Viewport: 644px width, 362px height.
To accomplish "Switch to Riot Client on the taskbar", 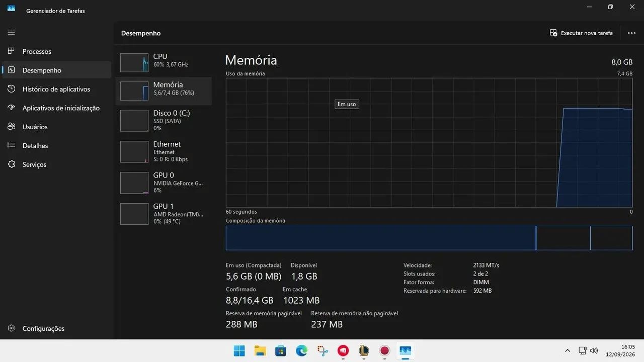I will [343, 350].
